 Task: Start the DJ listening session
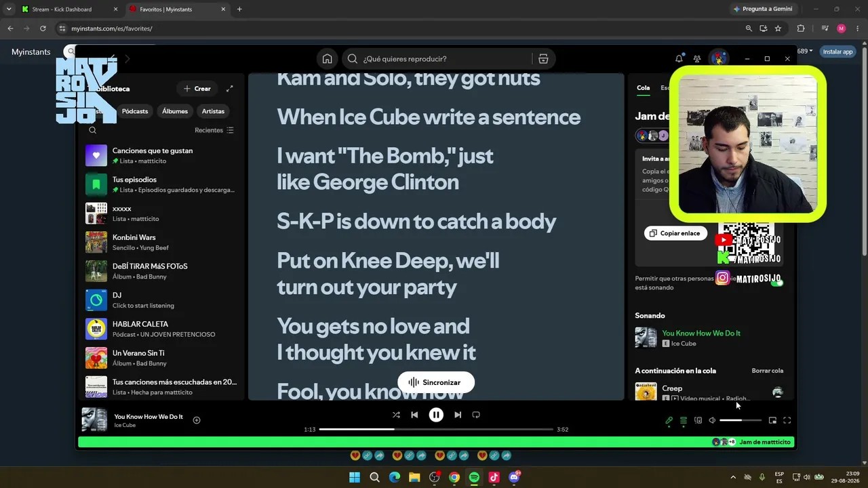[x=161, y=300]
